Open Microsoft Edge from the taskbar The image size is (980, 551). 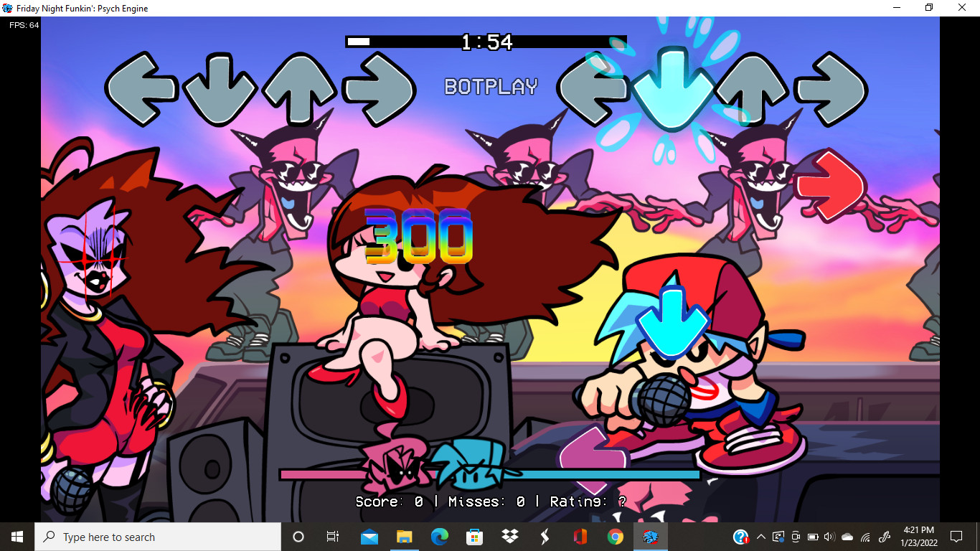[x=440, y=537]
